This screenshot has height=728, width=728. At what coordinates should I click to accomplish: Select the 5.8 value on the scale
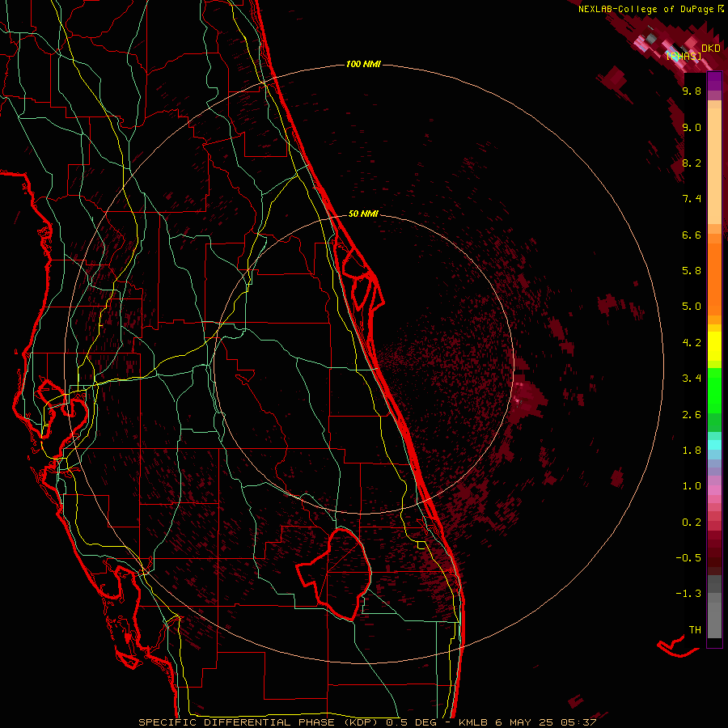click(692, 271)
